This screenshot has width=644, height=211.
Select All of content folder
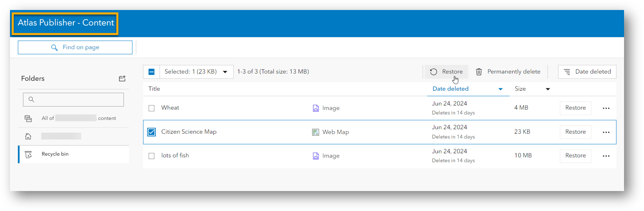(x=73, y=118)
